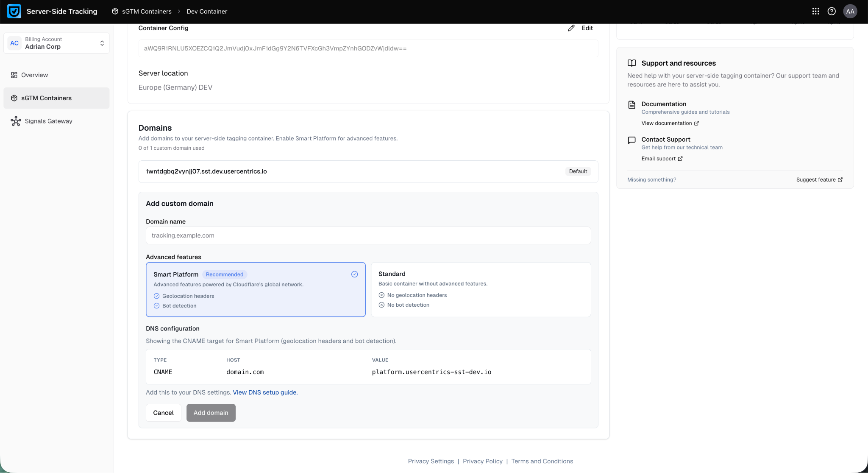Click the Cancel button
Image resolution: width=868 pixels, height=473 pixels.
pos(163,413)
